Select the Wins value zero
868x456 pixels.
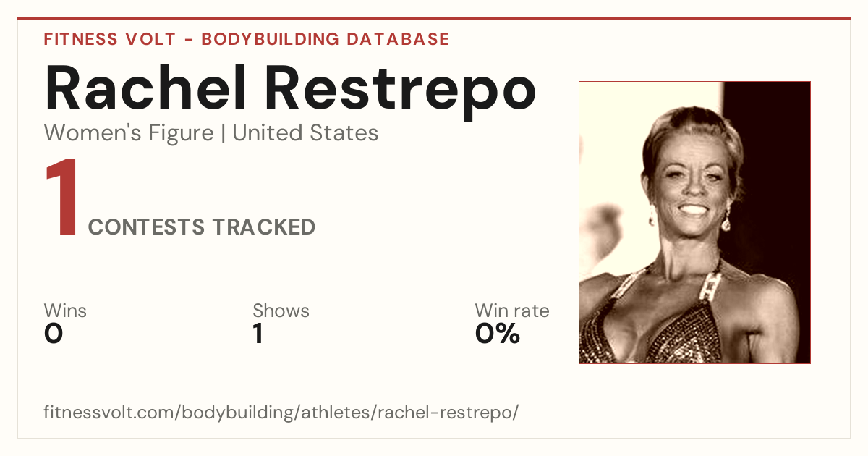point(54,334)
